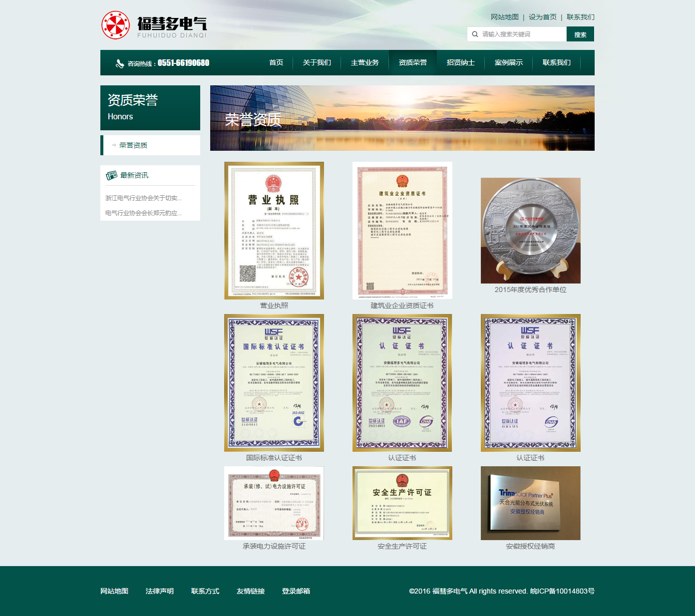Open the 网站地图 link in header
This screenshot has height=616, width=695.
pos(504,17)
